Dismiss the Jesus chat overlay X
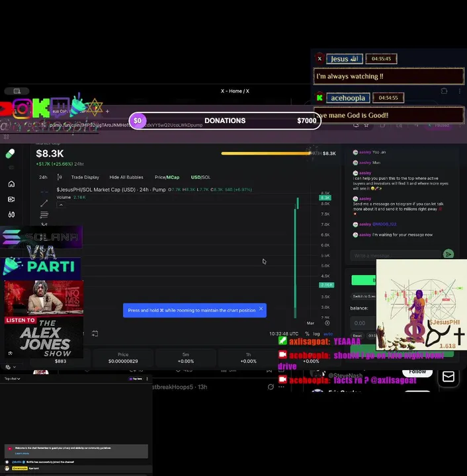 [x=319, y=59]
